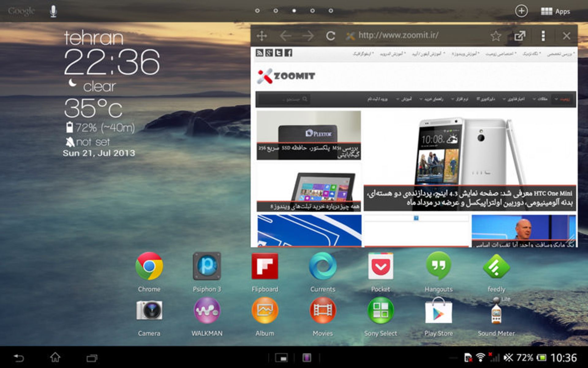The image size is (588, 368).
Task: Open the Microsoft Ballmer article thumbnail
Action: point(524,231)
